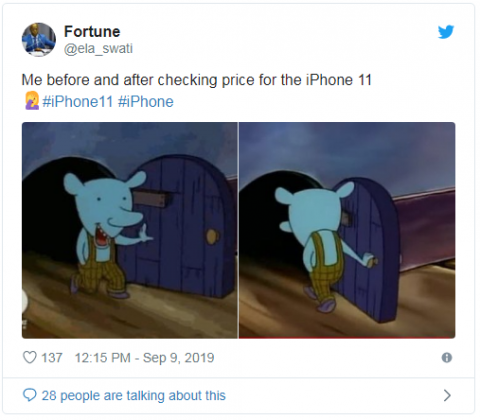480x420 pixels.
Task: Open '28 people are talking about this'
Action: [x=133, y=395]
